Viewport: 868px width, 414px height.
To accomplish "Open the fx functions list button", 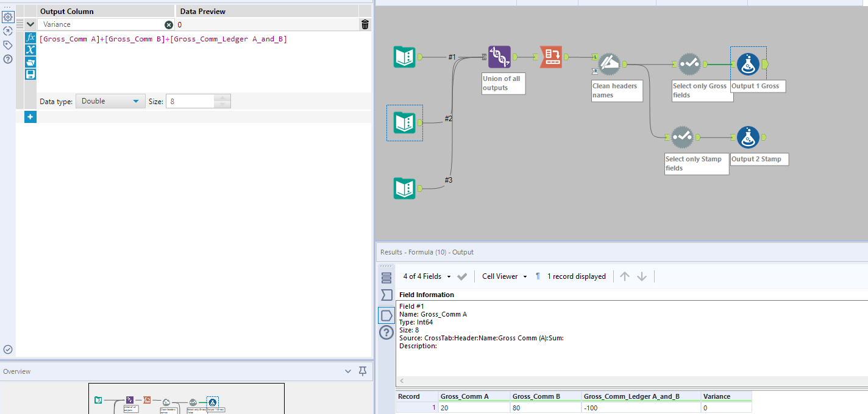I will [x=30, y=38].
